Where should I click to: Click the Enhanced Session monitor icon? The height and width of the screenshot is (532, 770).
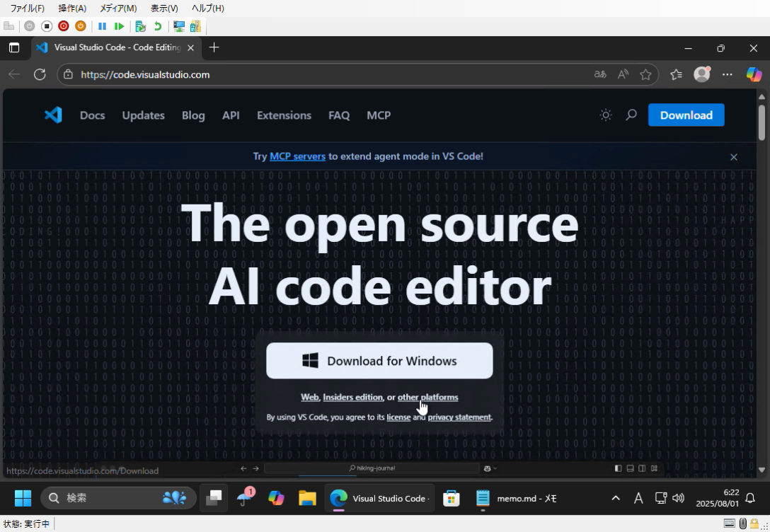pyautogui.click(x=179, y=26)
